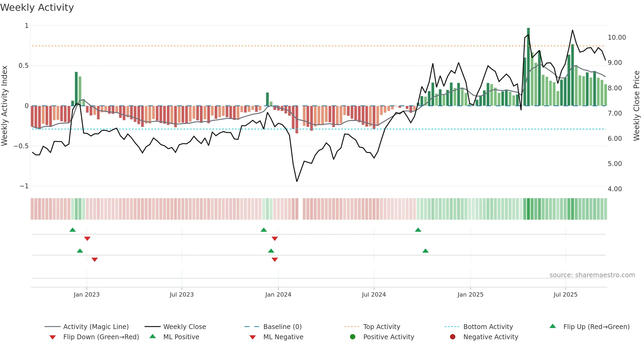
Task: Click the first Flip Up marker before Jan 2023
Action: [x=72, y=230]
